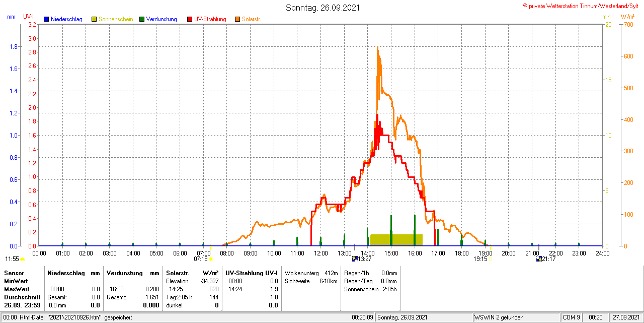
Task: Click the 3.2 value on UV-I axis
Action: (x=32, y=25)
